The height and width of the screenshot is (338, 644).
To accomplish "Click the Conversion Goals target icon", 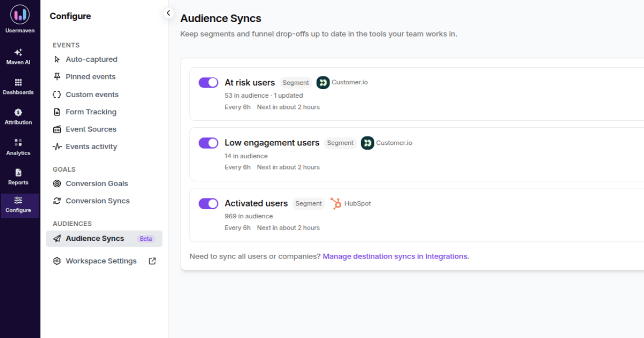I will pyautogui.click(x=57, y=183).
